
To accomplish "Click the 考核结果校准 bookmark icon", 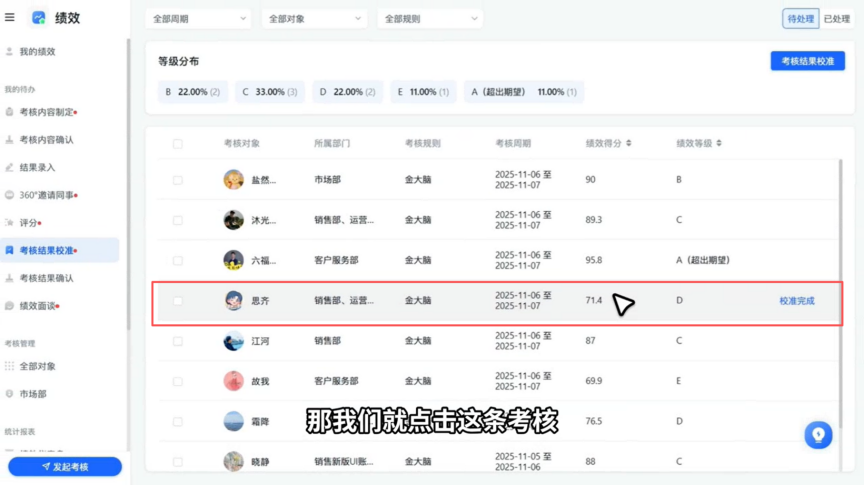I will (x=9, y=250).
